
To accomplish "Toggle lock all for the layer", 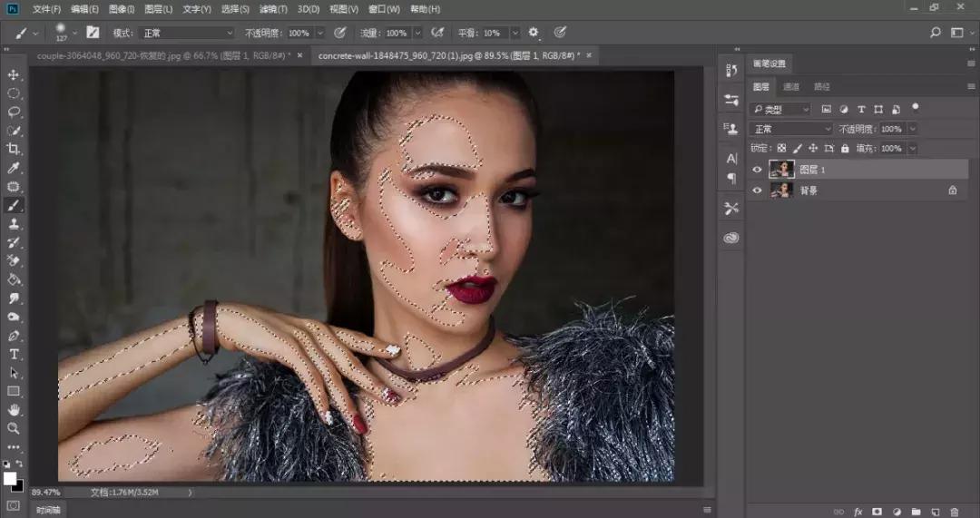I will click(x=845, y=149).
